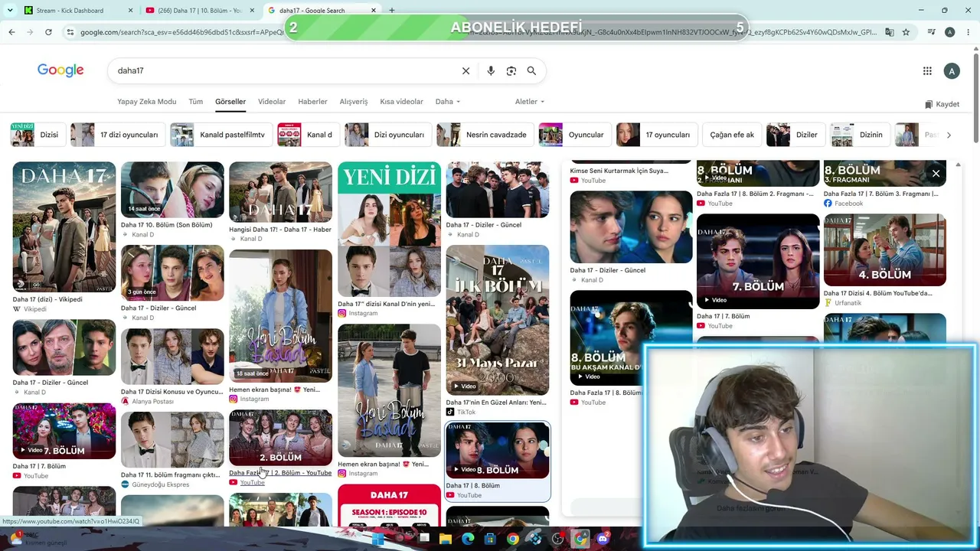This screenshot has width=980, height=551.
Task: Open File Explorer from the taskbar
Action: pyautogui.click(x=446, y=540)
